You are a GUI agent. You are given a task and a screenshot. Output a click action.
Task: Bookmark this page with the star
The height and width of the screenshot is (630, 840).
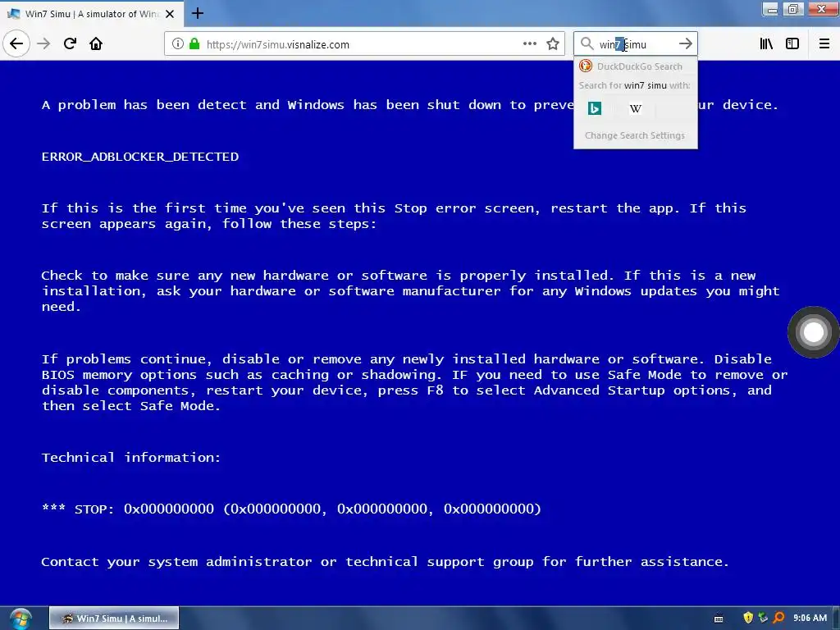point(553,44)
